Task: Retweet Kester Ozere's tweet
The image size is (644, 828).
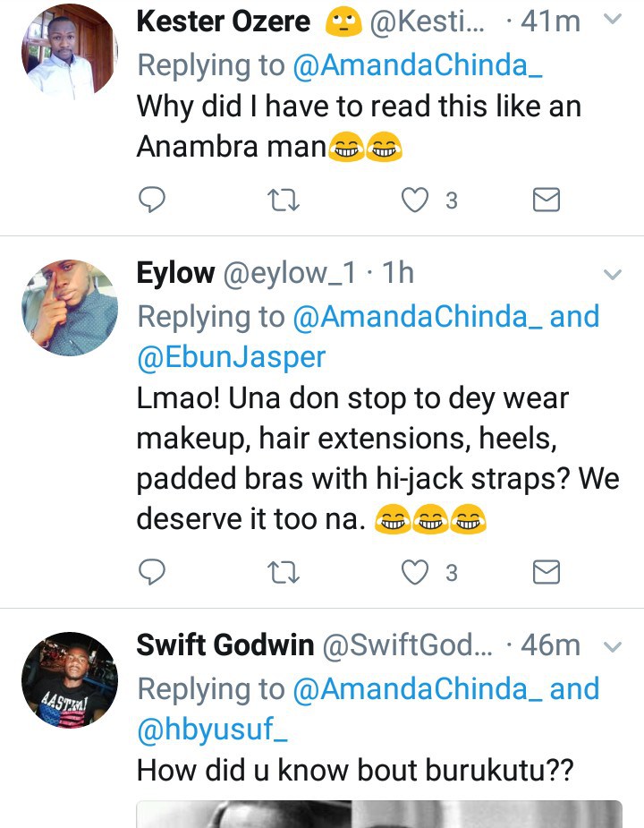Action: (x=284, y=200)
